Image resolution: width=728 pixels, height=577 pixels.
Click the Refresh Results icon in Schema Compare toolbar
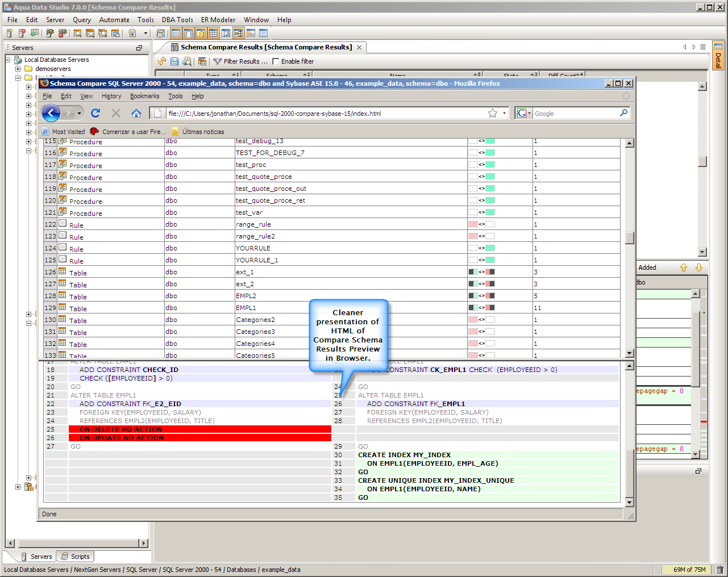click(162, 61)
